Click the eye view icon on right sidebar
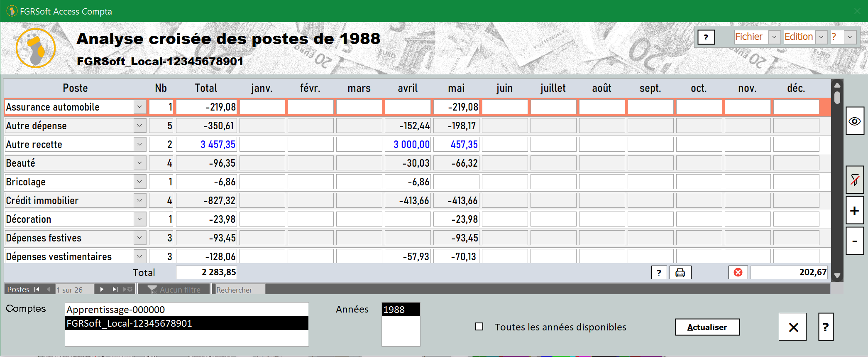Screen dimensions: 868x357 click(x=855, y=121)
